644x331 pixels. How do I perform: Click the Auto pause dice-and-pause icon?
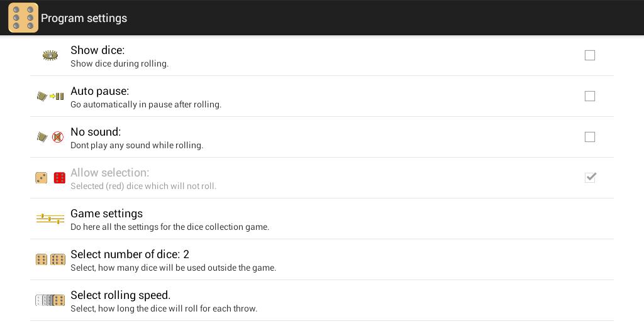point(50,96)
